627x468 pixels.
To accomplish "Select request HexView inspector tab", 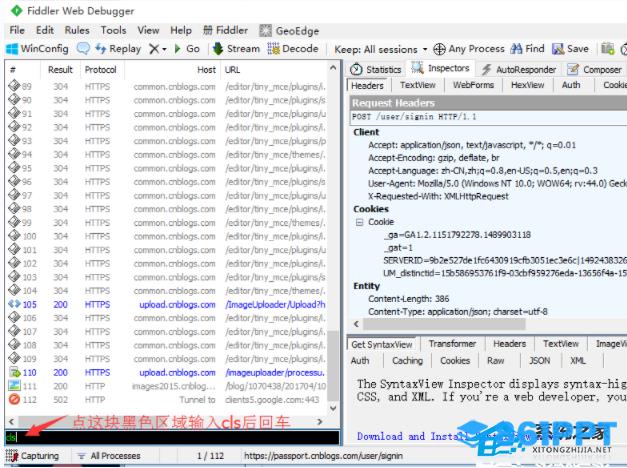I will point(527,85).
